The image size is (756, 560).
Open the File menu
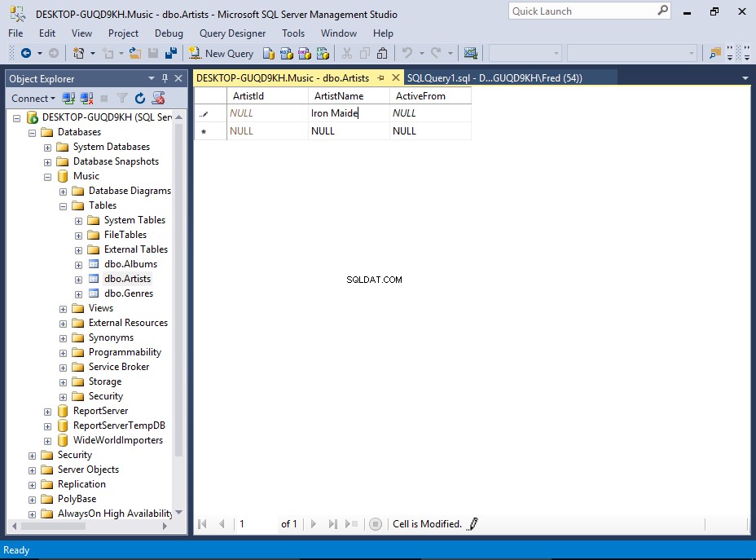(x=15, y=33)
